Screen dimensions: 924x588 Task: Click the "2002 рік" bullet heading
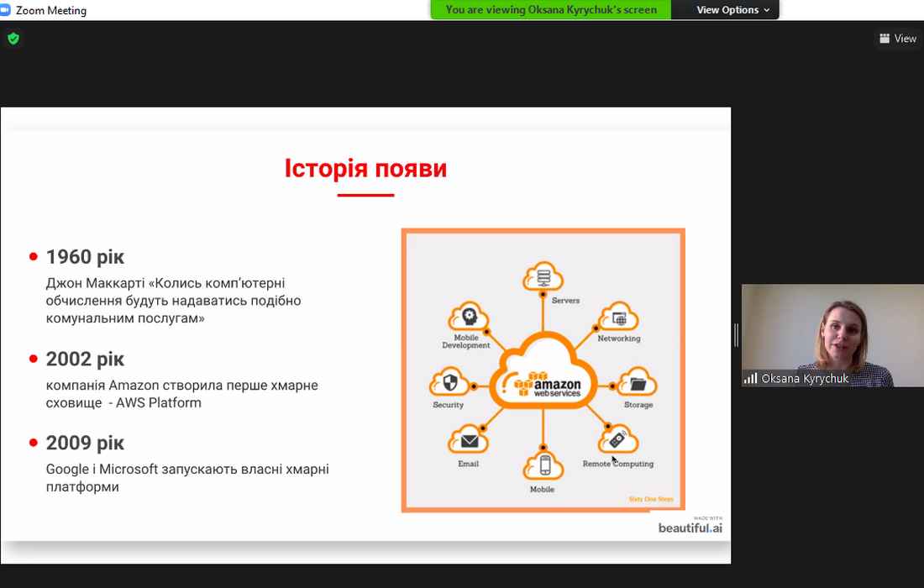(85, 360)
